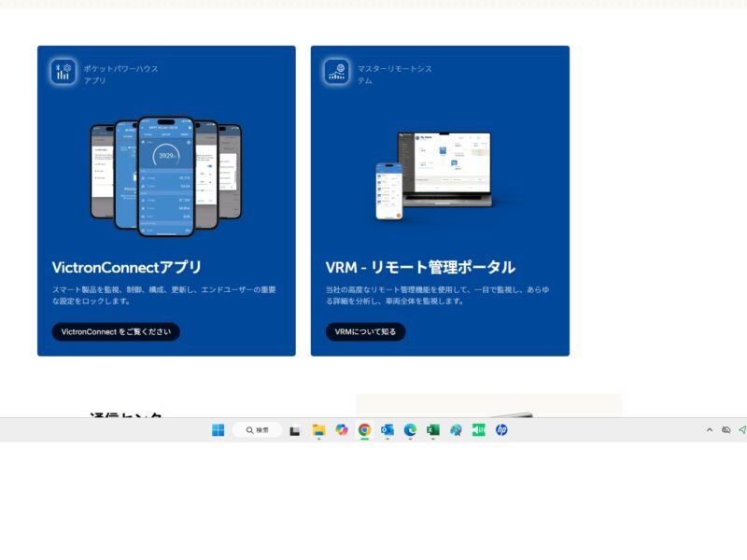Click the VRM card globe chart icon

coord(337,72)
